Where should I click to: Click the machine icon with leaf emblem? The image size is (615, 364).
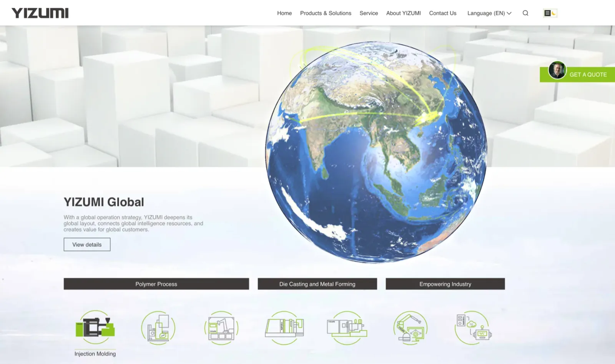coord(158,328)
